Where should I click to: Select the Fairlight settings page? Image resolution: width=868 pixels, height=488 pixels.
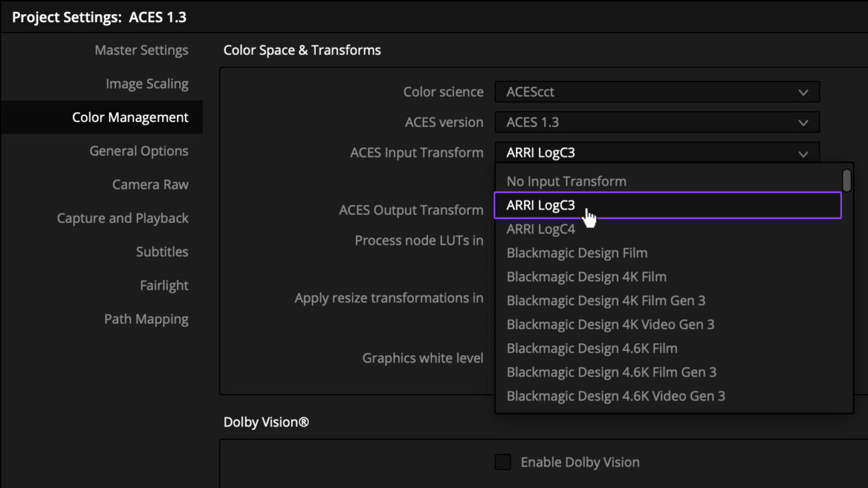tap(164, 285)
